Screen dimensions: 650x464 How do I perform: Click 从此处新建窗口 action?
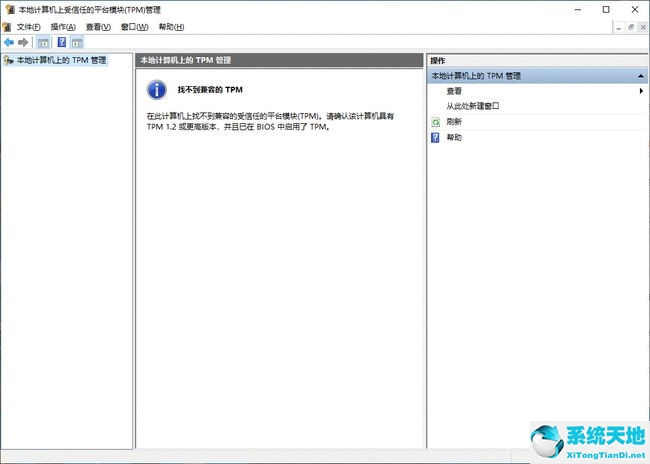pos(473,106)
